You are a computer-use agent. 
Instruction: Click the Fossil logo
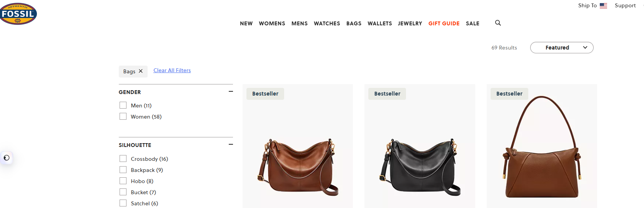[18, 14]
